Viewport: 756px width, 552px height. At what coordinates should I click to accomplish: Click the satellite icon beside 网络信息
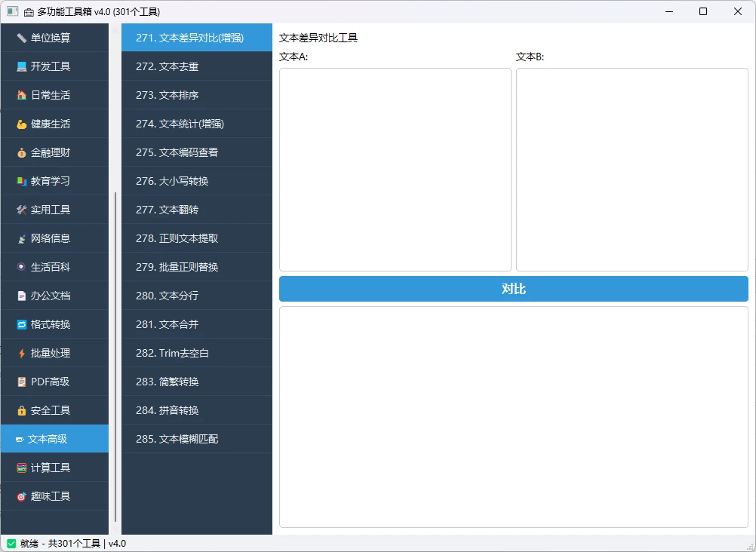(x=21, y=238)
